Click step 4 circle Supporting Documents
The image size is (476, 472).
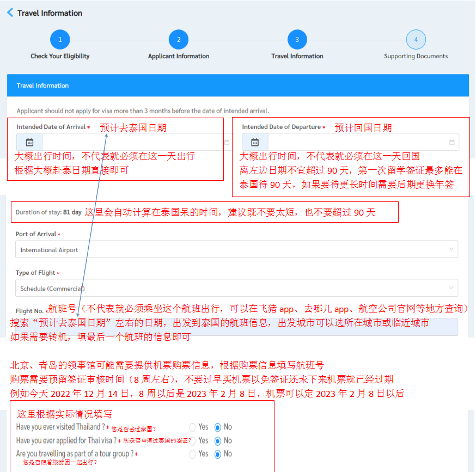(x=416, y=40)
